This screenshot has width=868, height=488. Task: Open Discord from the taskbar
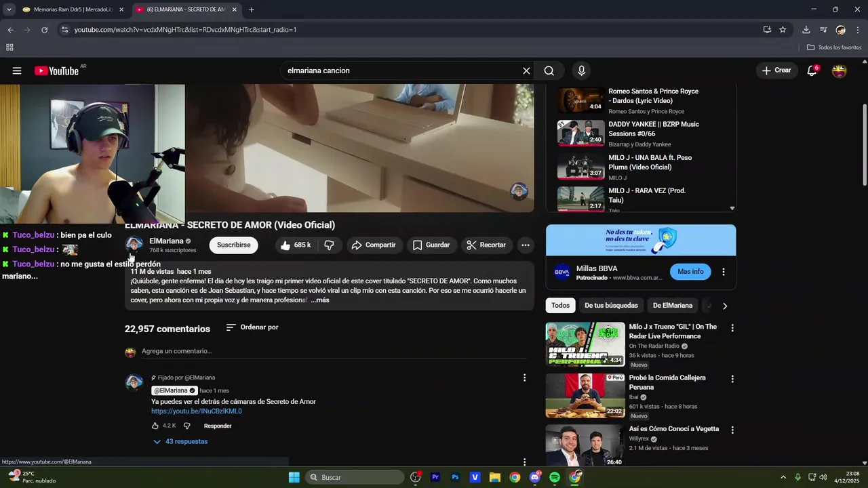pyautogui.click(x=535, y=477)
